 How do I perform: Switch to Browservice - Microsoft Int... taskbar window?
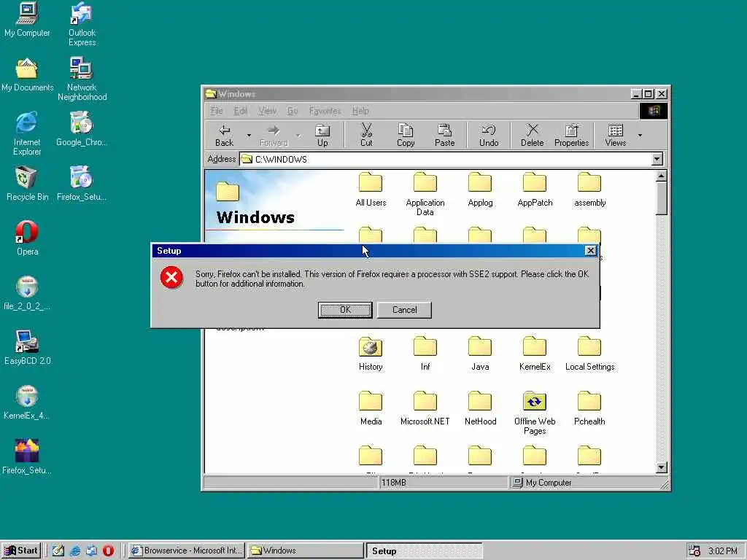pos(187,551)
